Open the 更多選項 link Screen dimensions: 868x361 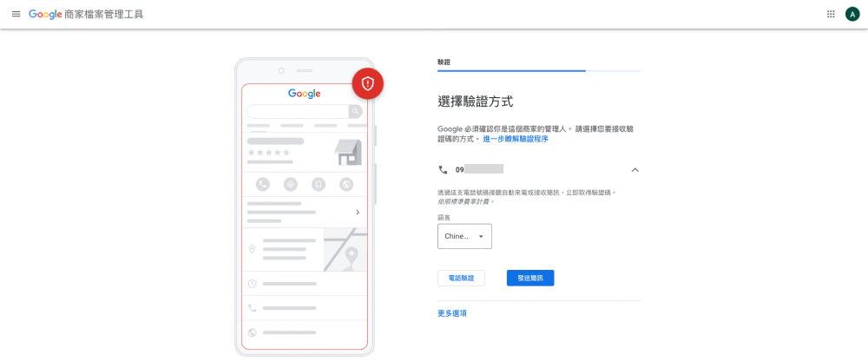(x=452, y=313)
